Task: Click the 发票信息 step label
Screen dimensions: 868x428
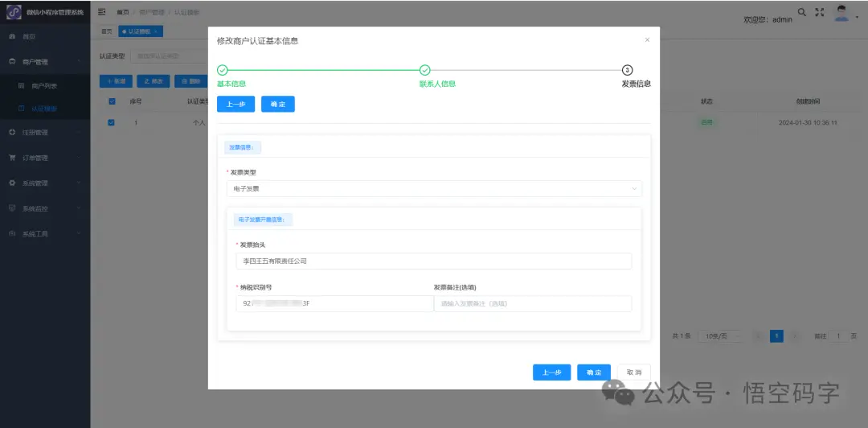Action: (x=637, y=84)
